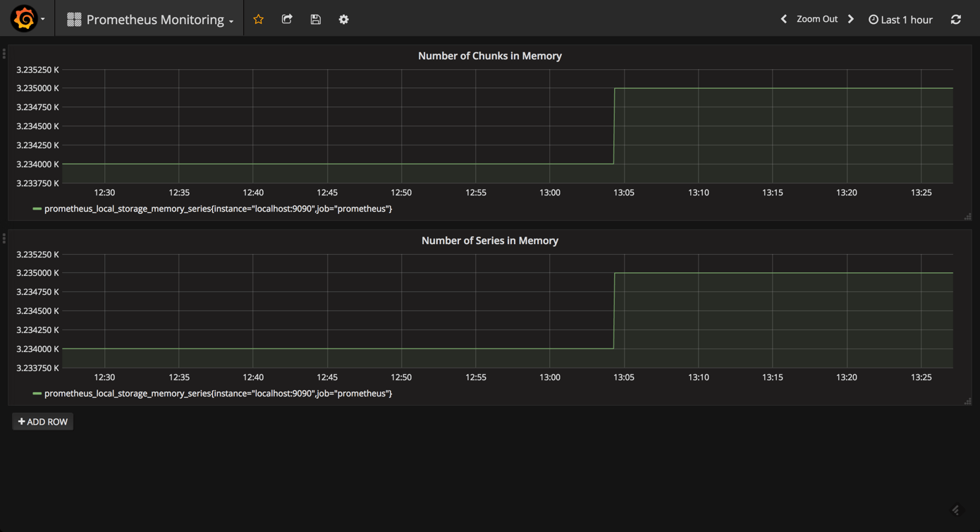Save the dashboard with the save icon

[x=315, y=19]
